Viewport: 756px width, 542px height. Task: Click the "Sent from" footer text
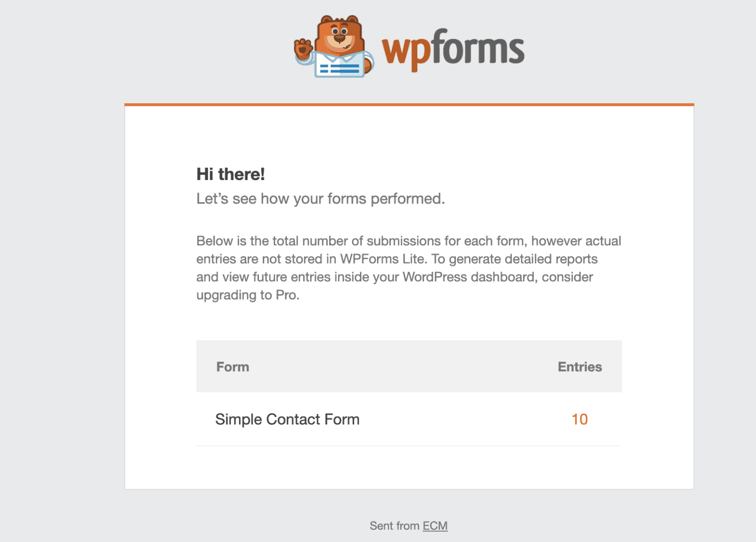click(394, 526)
